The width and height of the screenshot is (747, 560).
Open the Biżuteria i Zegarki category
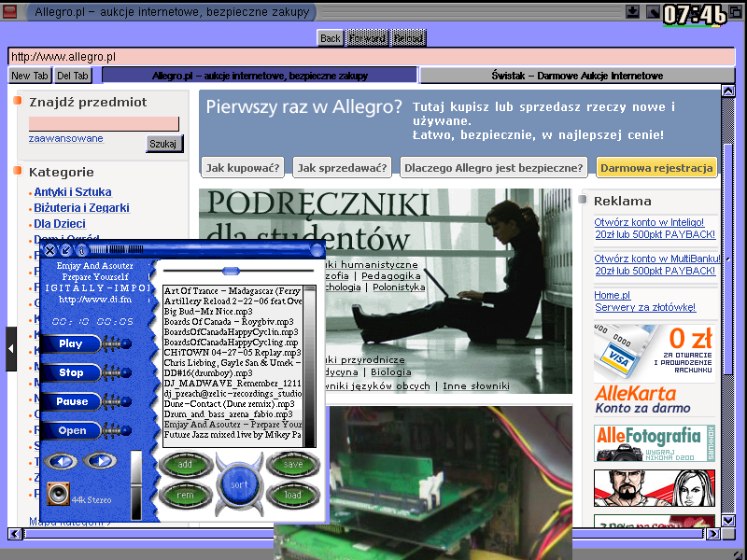pos(81,207)
